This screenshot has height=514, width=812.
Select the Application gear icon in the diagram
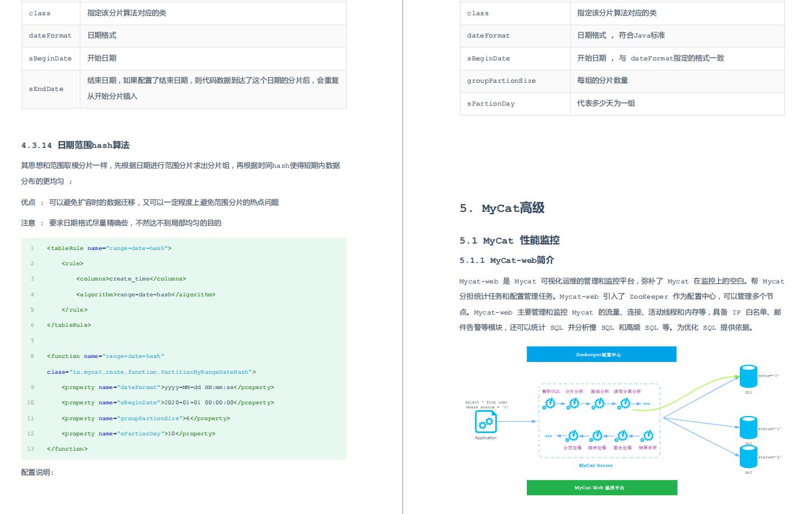click(486, 422)
